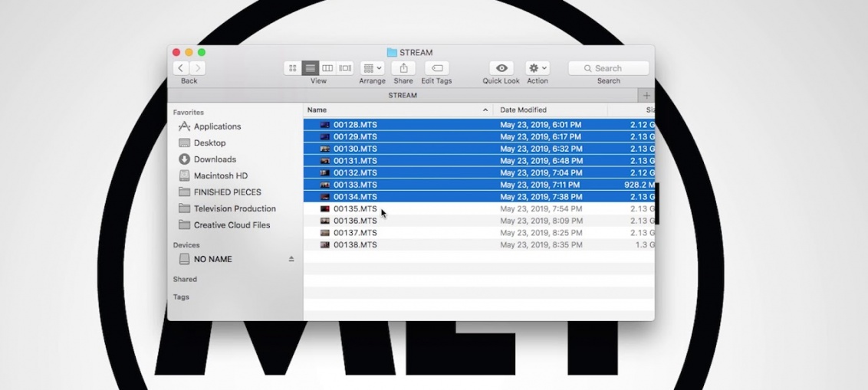Switch to cover flow view
Screen dimensions: 868x390
(345, 68)
